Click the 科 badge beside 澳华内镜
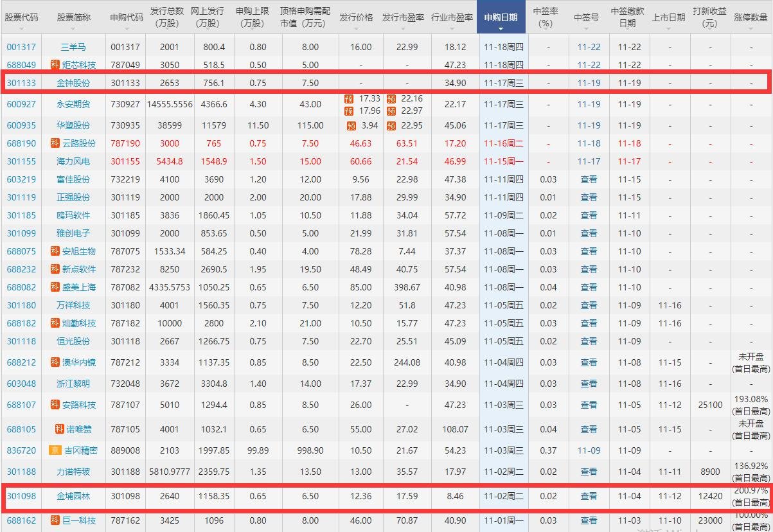The height and width of the screenshot is (532, 773). (55, 362)
